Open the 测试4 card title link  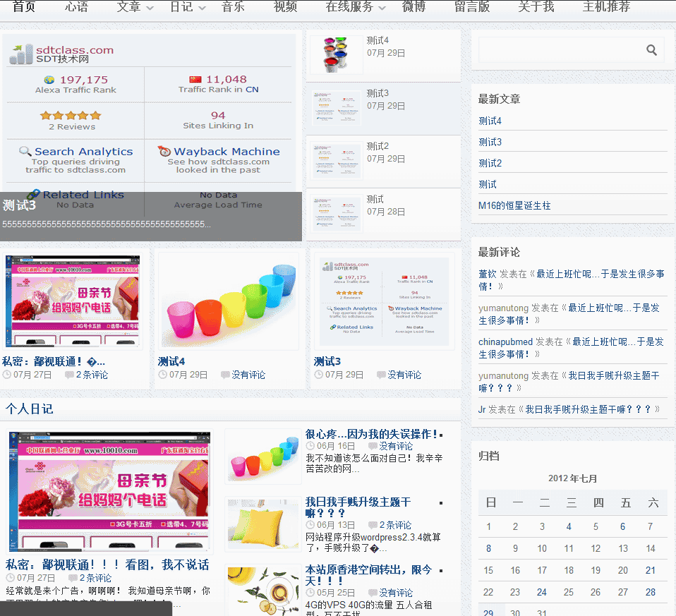point(171,361)
